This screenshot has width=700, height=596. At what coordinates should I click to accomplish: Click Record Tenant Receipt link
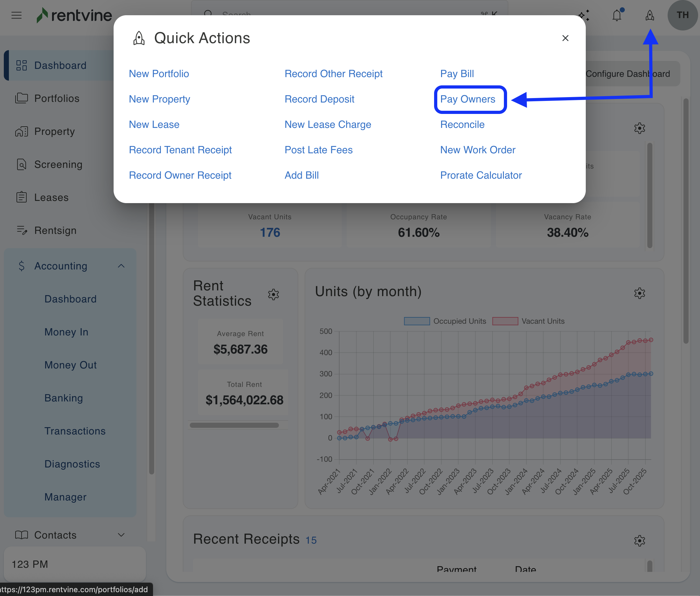tap(180, 150)
